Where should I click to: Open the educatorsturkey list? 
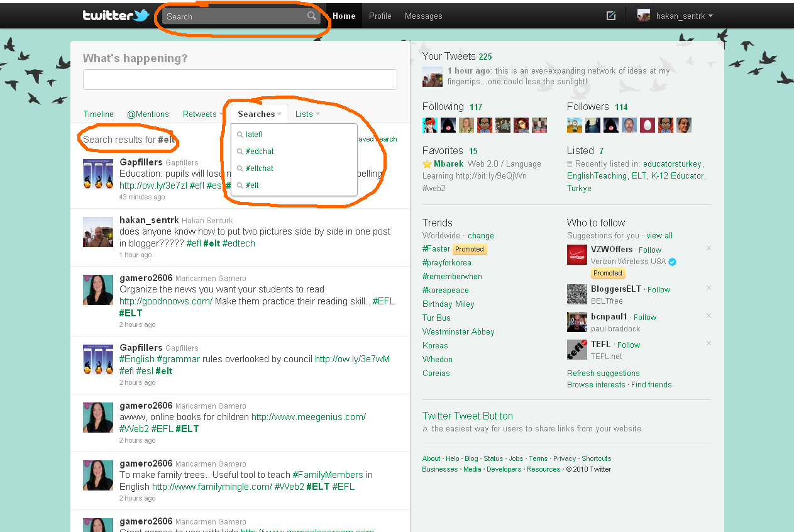click(673, 163)
